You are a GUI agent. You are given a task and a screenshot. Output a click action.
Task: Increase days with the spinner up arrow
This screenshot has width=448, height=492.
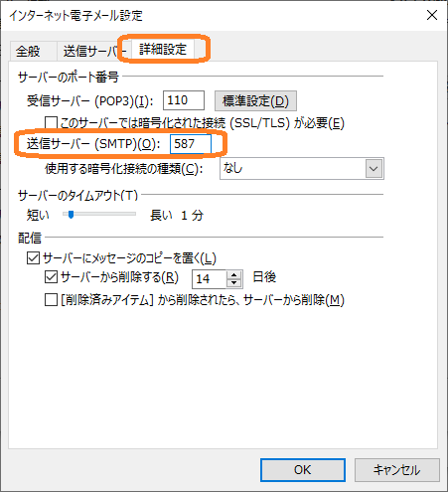[x=234, y=275]
